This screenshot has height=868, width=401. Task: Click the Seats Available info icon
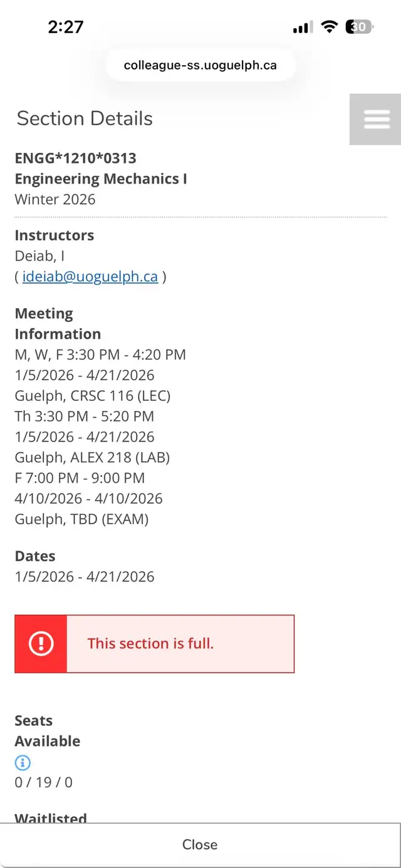23,762
